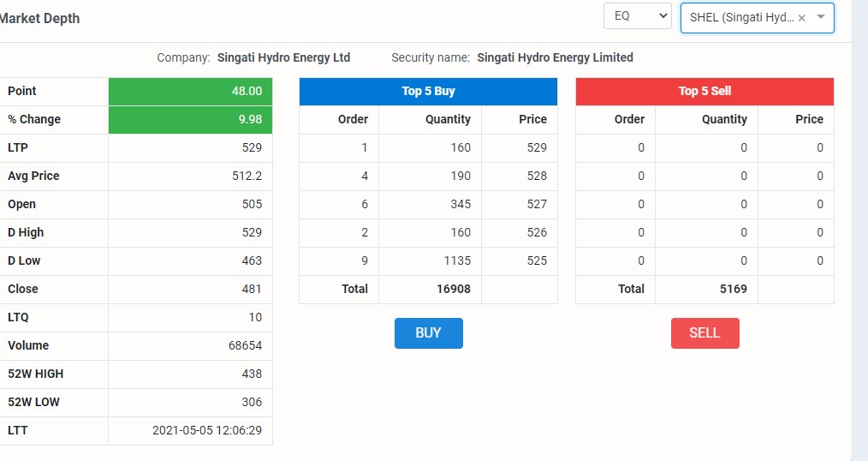Expand the SHEL symbol dropdown arrow
868x461 pixels.
(x=821, y=16)
